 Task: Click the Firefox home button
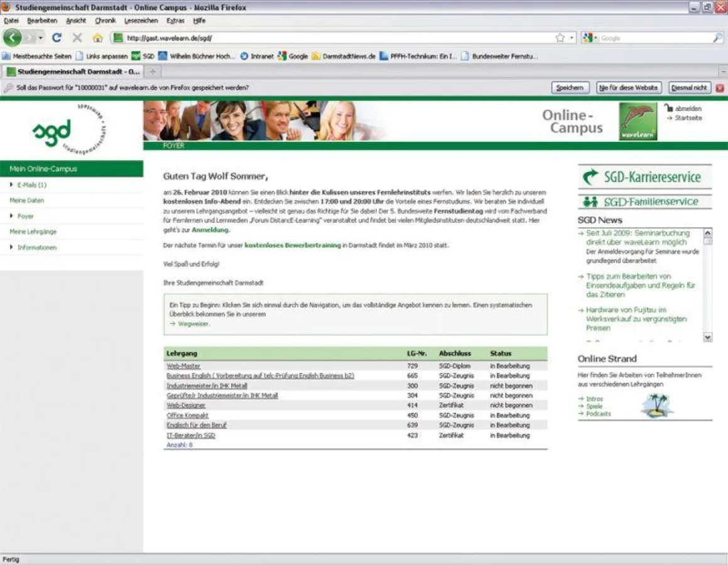pos(96,38)
